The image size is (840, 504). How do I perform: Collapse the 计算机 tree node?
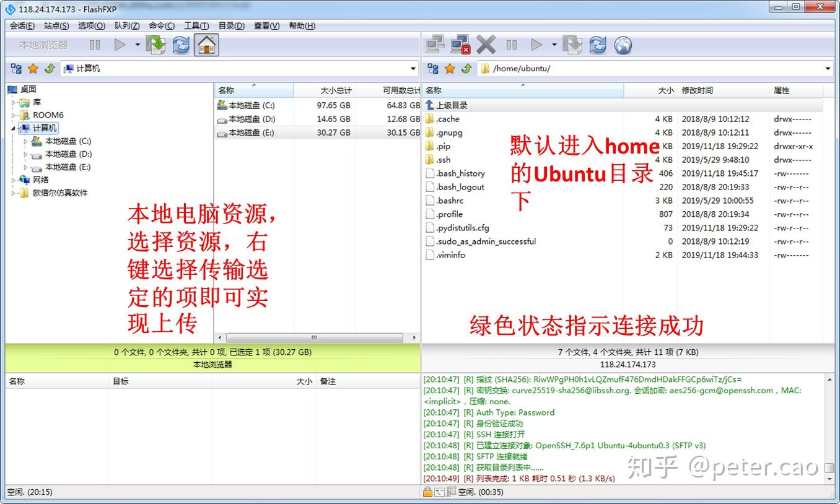(13, 128)
